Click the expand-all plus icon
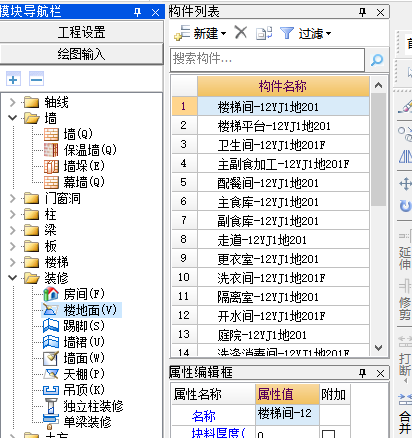The image size is (412, 438). pos(13,79)
